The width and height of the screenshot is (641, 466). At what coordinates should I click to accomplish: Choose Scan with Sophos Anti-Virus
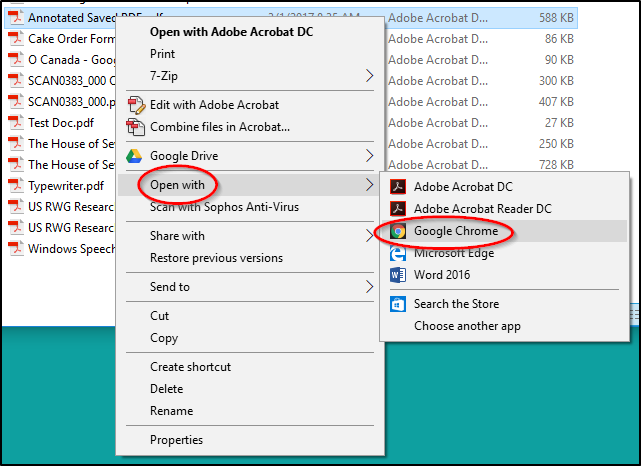point(224,207)
